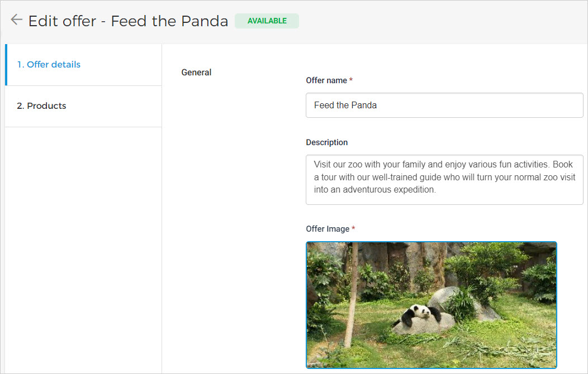Click the Offer name field label
Screen dimensions: 588x374
pyautogui.click(x=326, y=80)
